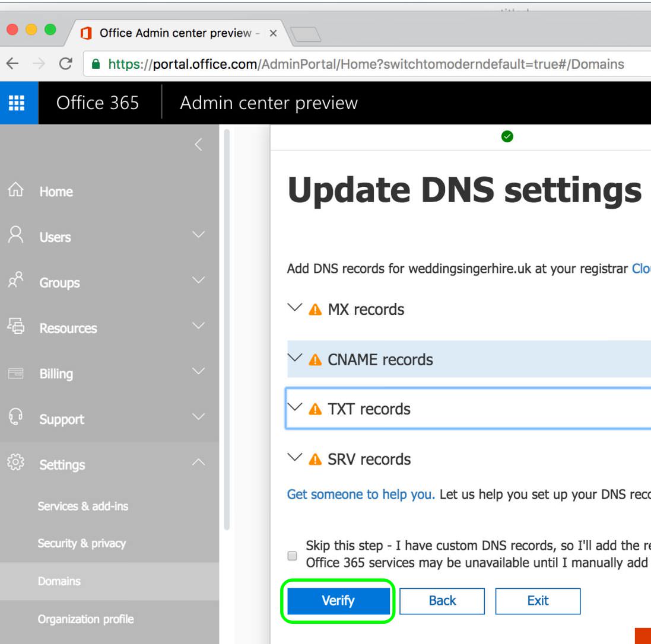Select Domains in the sidebar
Screen dimensions: 651x644
coord(110,581)
